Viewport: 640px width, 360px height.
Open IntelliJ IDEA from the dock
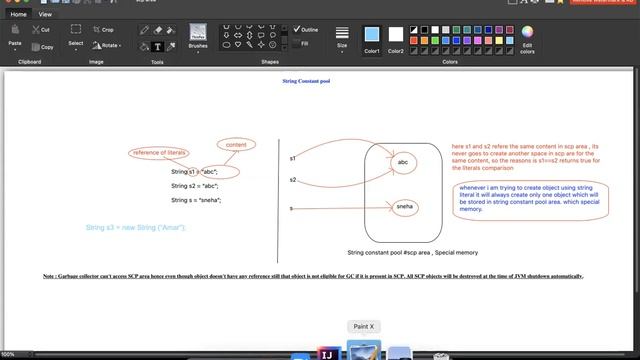pyautogui.click(x=329, y=353)
